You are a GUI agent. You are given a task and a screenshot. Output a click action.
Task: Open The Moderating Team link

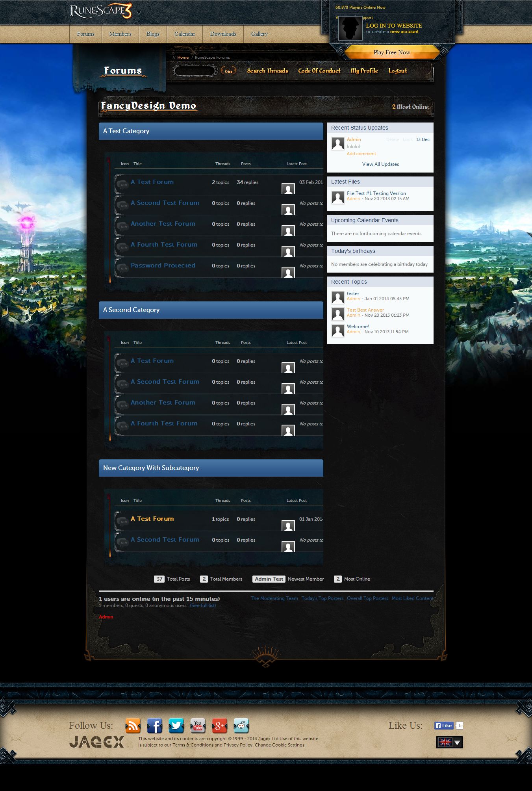[274, 598]
